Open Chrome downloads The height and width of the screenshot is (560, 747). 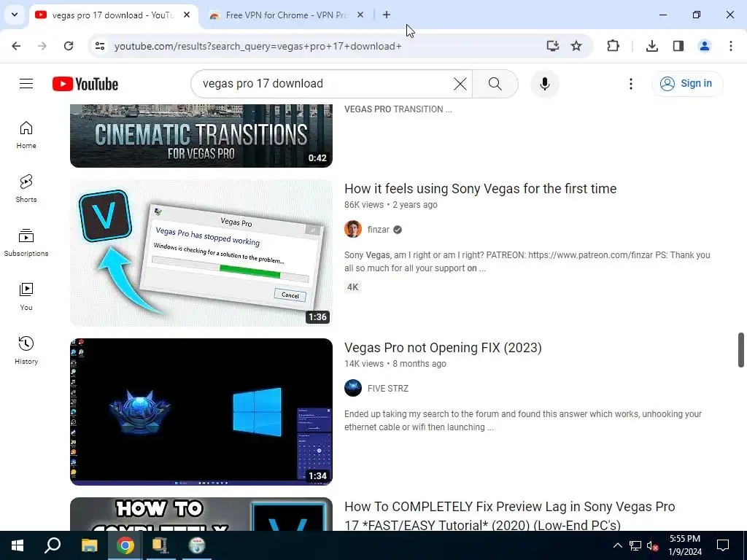click(x=652, y=46)
